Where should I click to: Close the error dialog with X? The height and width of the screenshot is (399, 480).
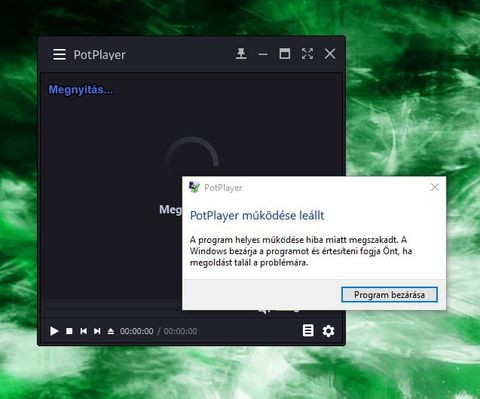pyautogui.click(x=435, y=187)
